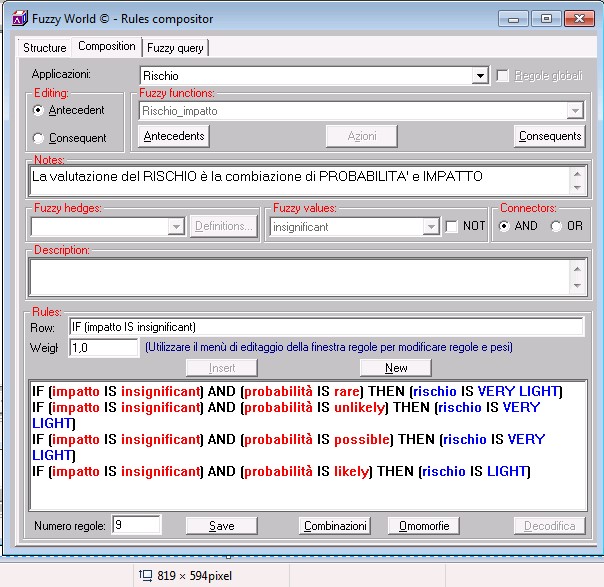Click the Antecedents button
The image size is (604, 587).
coord(174,136)
